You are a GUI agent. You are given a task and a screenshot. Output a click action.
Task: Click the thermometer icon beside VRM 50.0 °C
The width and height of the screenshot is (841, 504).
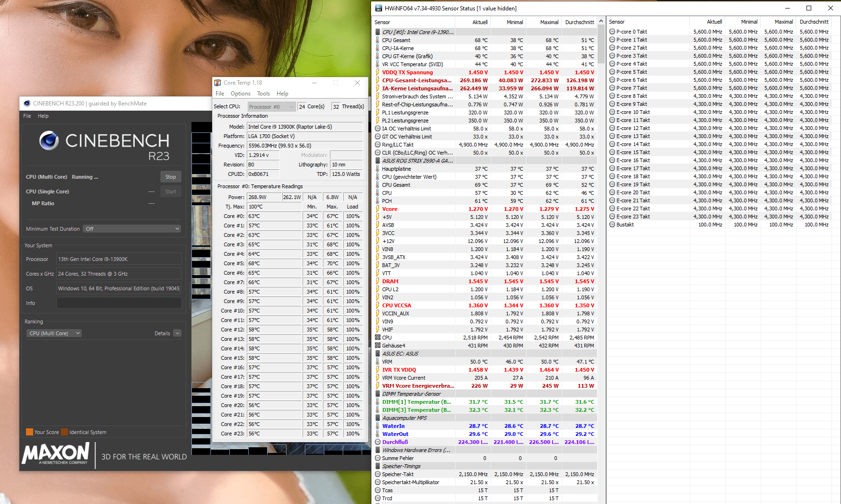[378, 362]
